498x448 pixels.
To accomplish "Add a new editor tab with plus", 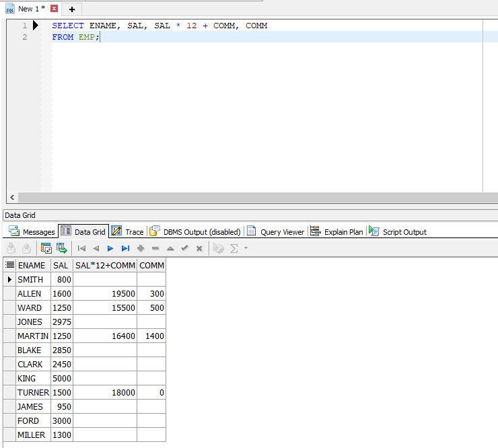I will (72, 9).
